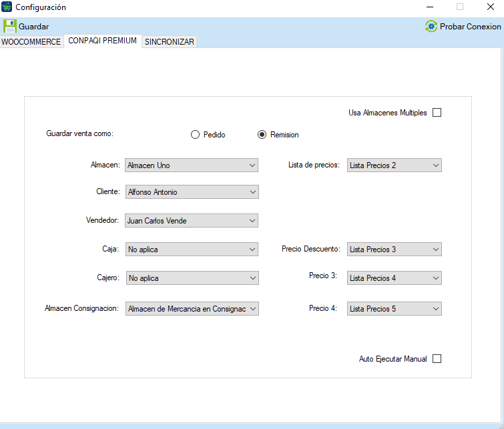
Task: Open the Cliente dropdown showing Alfonso Antonio
Action: 192,192
